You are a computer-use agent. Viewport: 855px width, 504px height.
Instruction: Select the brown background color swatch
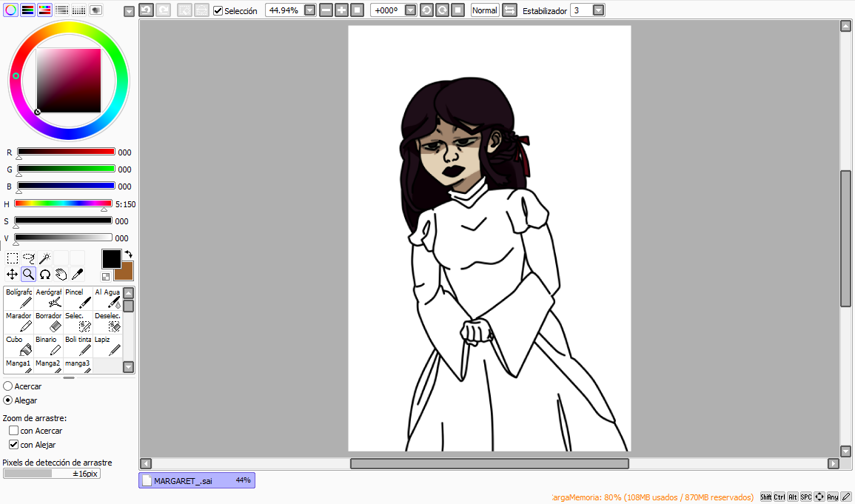[x=124, y=271]
